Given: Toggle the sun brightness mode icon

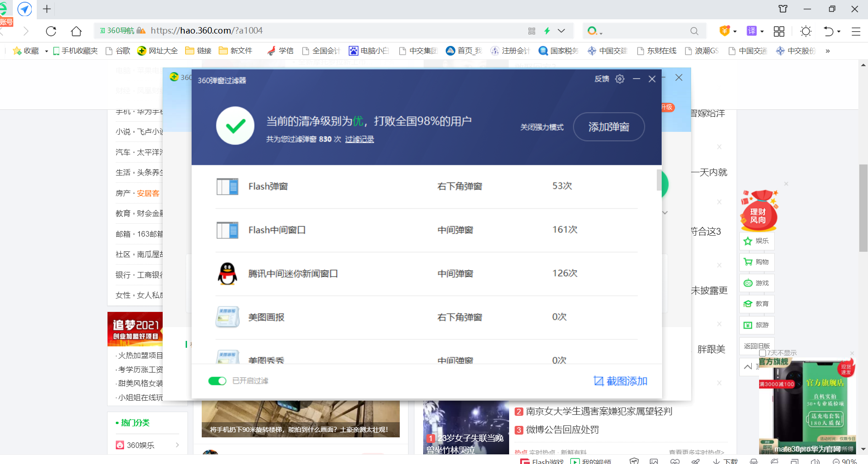Looking at the screenshot, I should (806, 31).
